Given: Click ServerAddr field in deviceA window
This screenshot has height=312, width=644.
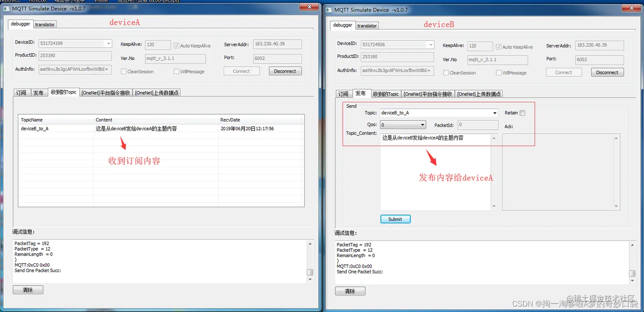Looking at the screenshot, I should coord(278,44).
